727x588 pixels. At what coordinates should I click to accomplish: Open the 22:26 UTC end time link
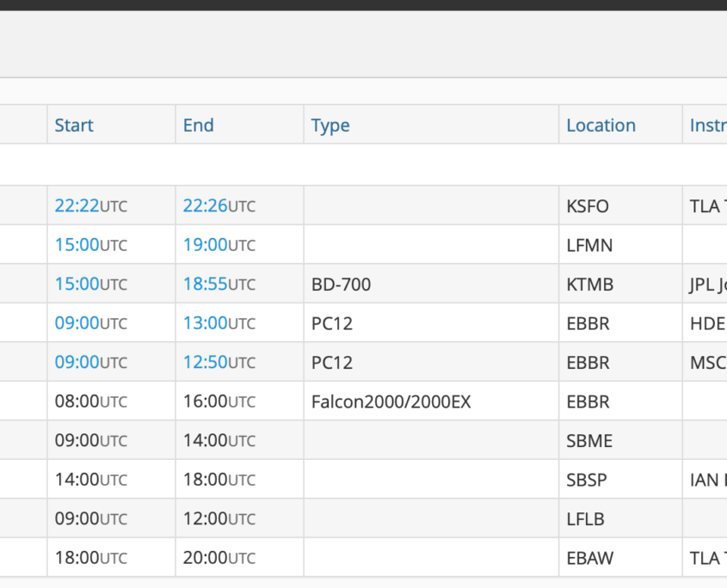click(206, 206)
